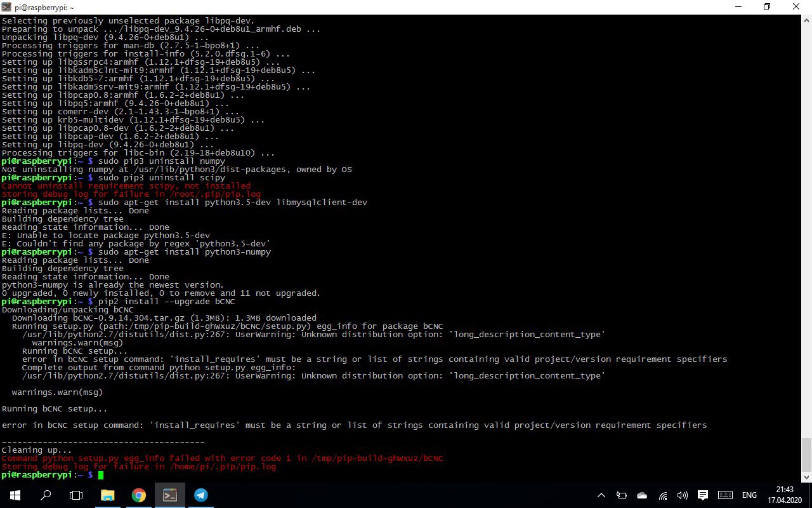Viewport: 812px width, 508px height.
Task: Click 'Storing debug log' line with /home/pi/.pip/pip.log
Action: coord(138,467)
